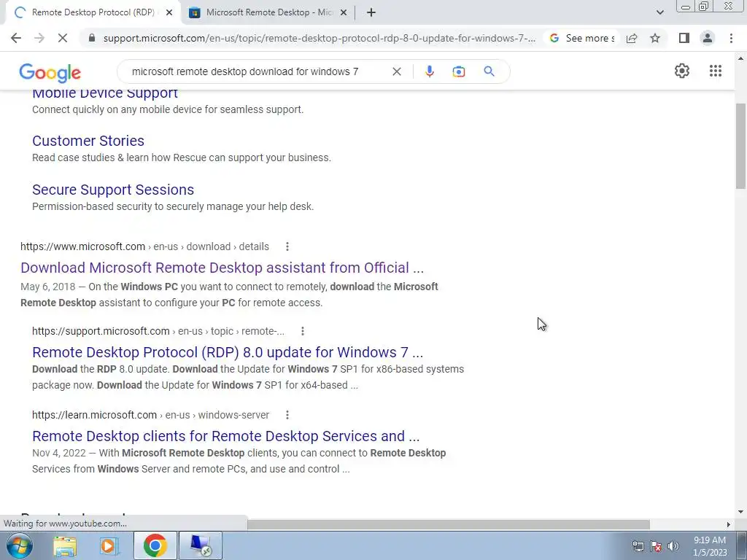Click the address bar URL
This screenshot has width=747, height=560.
pyautogui.click(x=320, y=38)
